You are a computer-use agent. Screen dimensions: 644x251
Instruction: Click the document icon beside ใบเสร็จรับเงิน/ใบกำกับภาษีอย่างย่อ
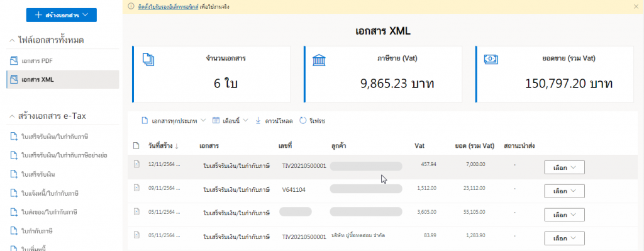[14, 155]
